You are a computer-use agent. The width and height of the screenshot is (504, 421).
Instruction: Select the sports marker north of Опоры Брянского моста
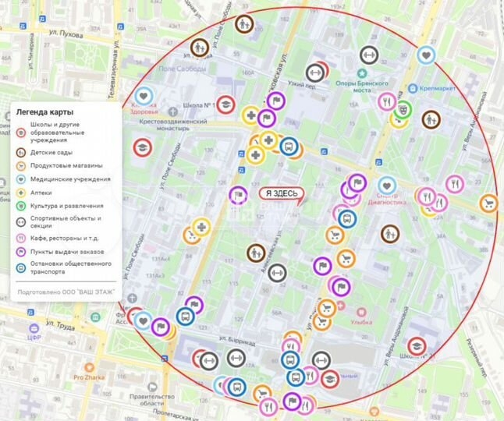369,55
